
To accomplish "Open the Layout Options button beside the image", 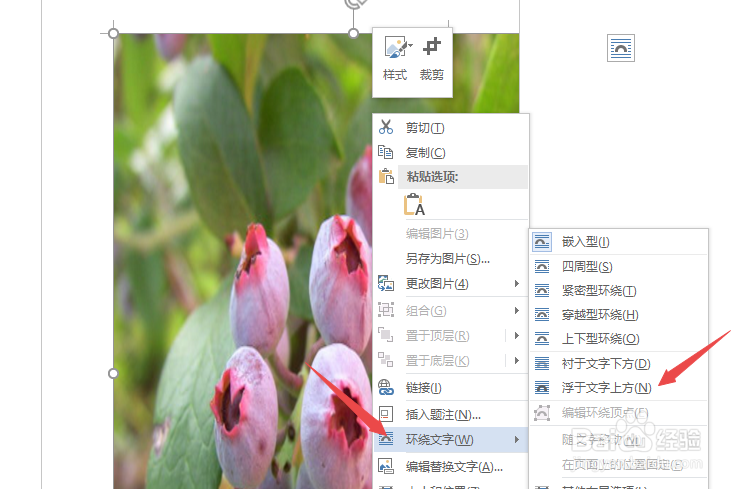I will tap(621, 48).
